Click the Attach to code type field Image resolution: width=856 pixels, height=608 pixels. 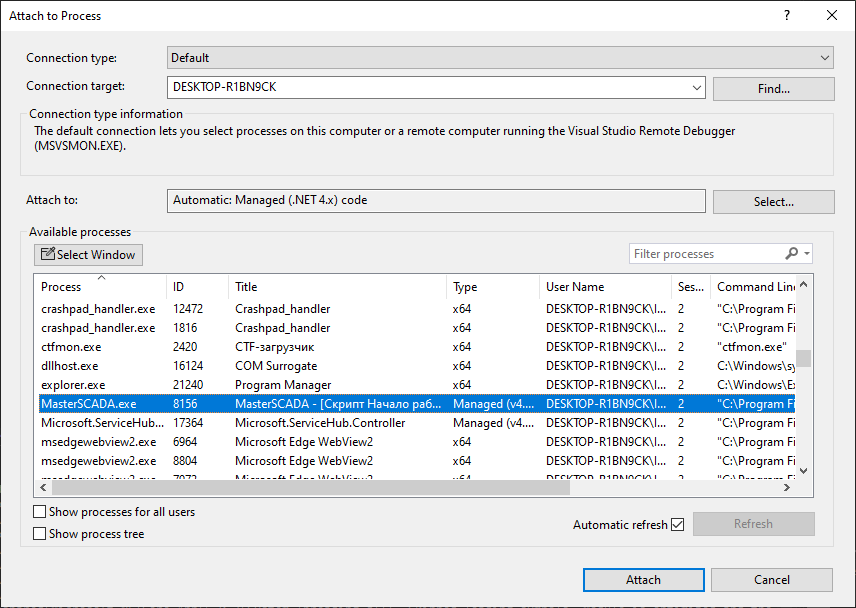[436, 200]
